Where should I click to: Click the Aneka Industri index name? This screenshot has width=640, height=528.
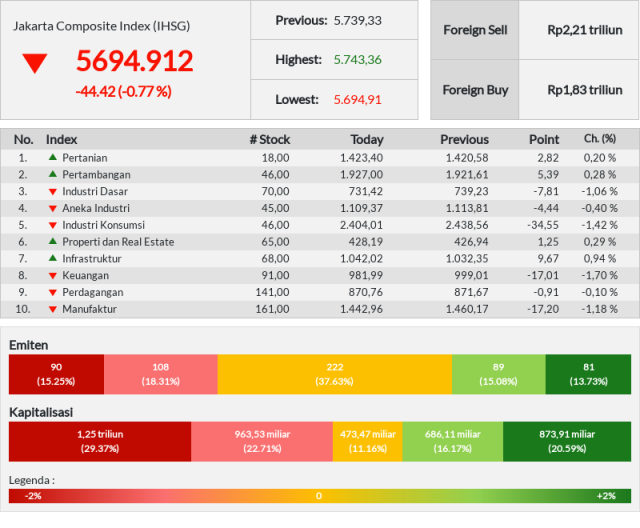pyautogui.click(x=96, y=208)
